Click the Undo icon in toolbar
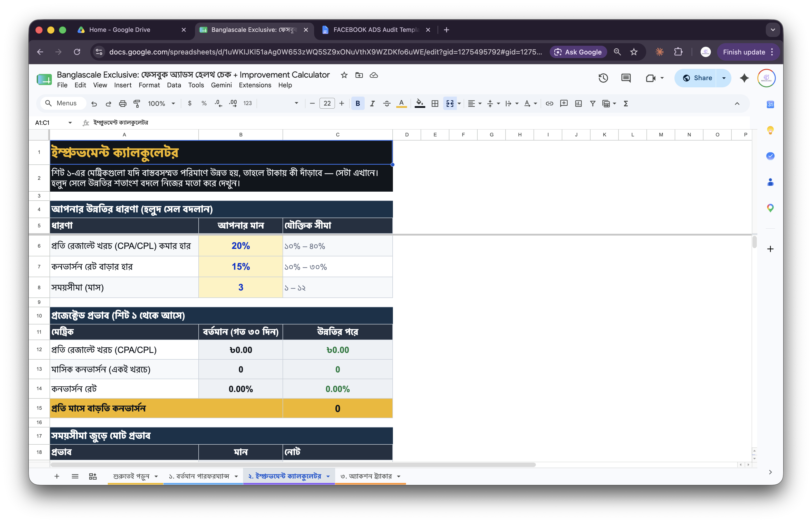The image size is (812, 523). tap(94, 104)
